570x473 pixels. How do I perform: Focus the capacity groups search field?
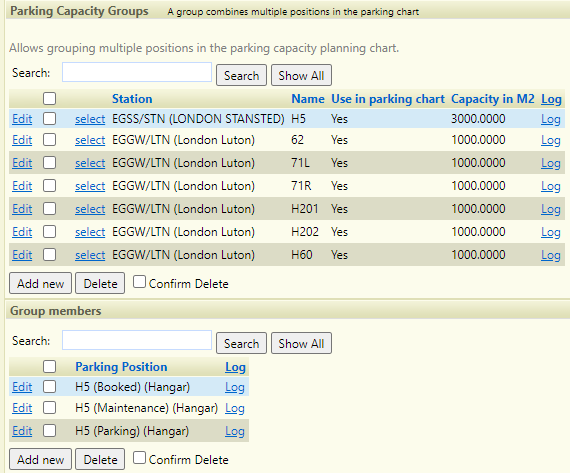coord(137,72)
